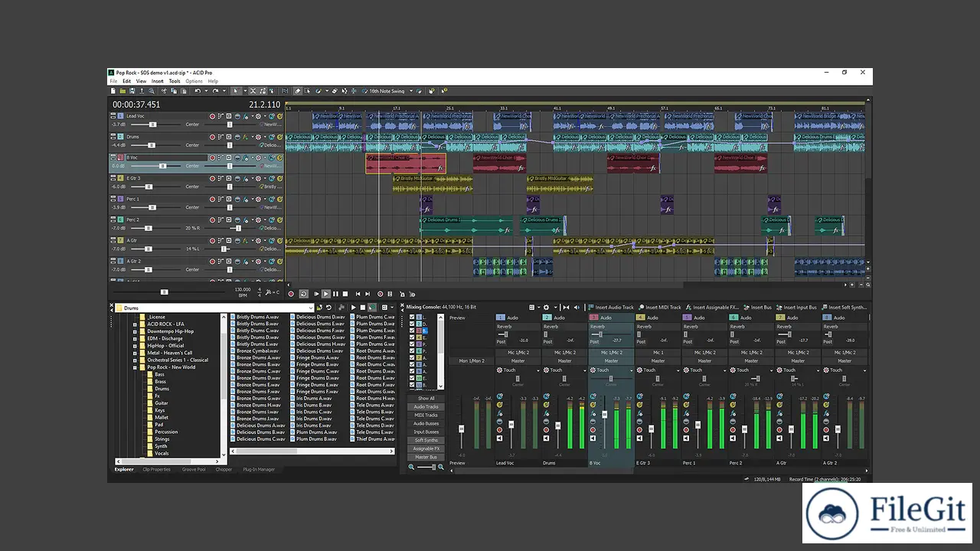Image resolution: width=980 pixels, height=551 pixels.
Task: Click the Start Preview play icon in Explorer
Action: (354, 308)
